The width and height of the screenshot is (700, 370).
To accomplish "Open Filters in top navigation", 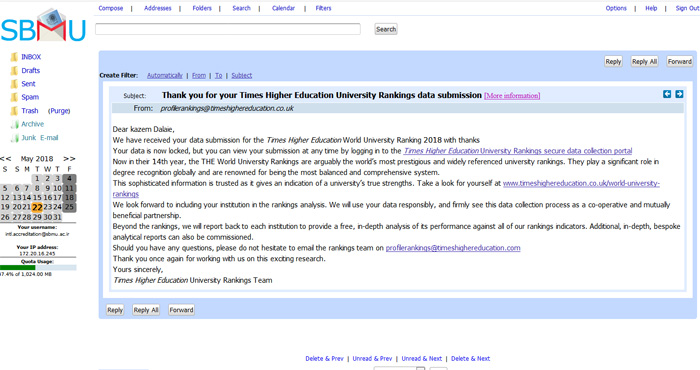I will point(323,8).
